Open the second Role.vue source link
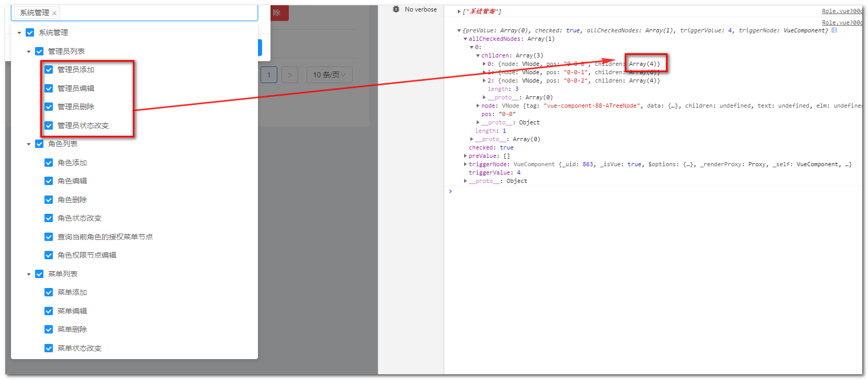868x380 pixels. click(842, 22)
